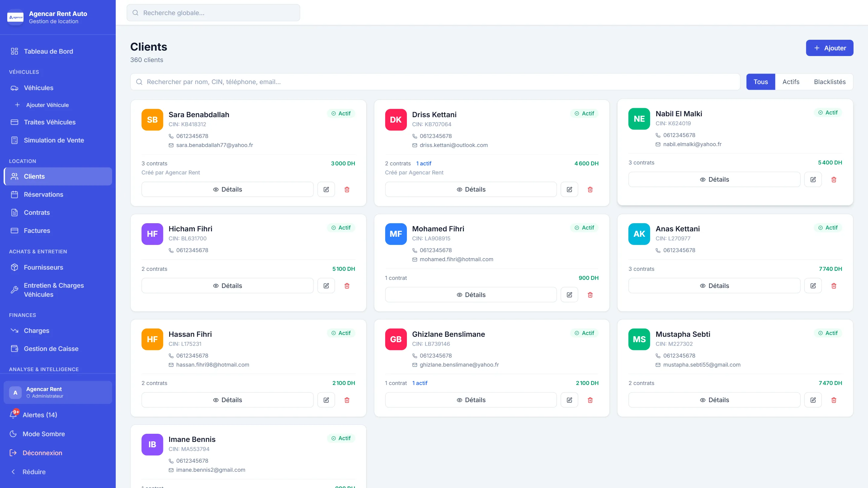
Task: Delete client Ghizlane Benslimane
Action: (x=590, y=400)
